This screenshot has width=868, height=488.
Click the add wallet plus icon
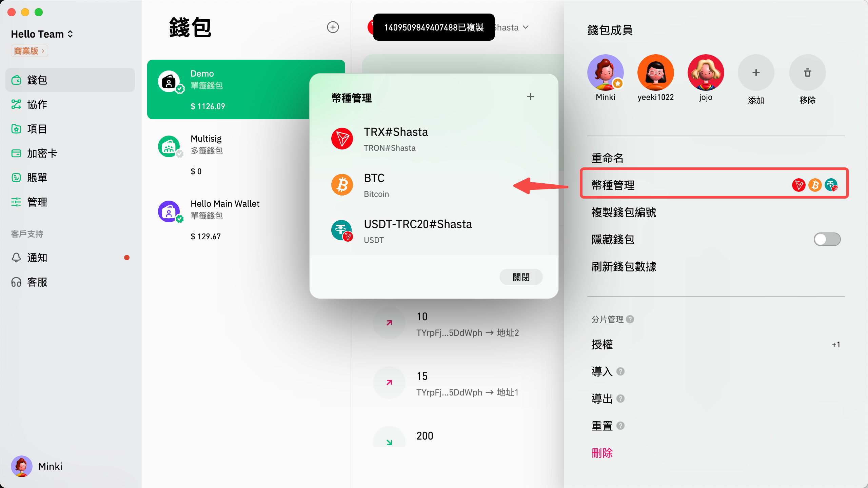pyautogui.click(x=333, y=27)
